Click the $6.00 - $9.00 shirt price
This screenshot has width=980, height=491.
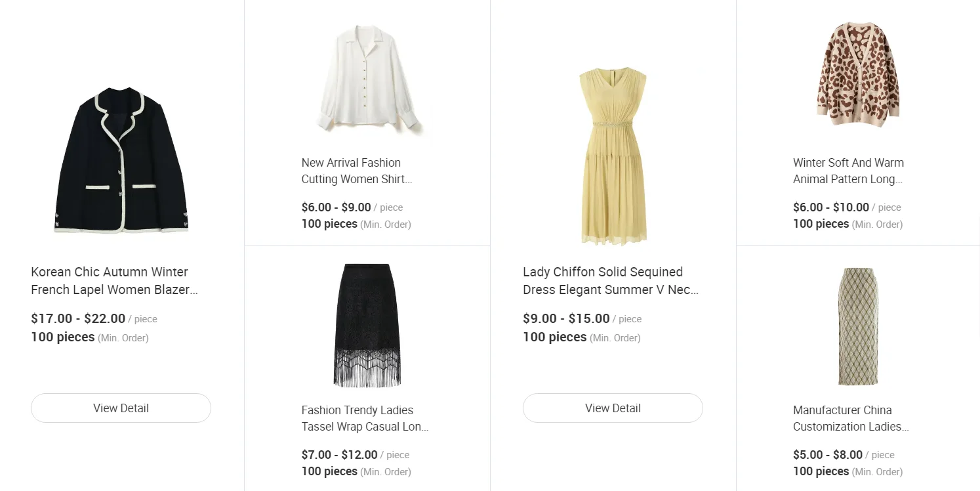336,207
